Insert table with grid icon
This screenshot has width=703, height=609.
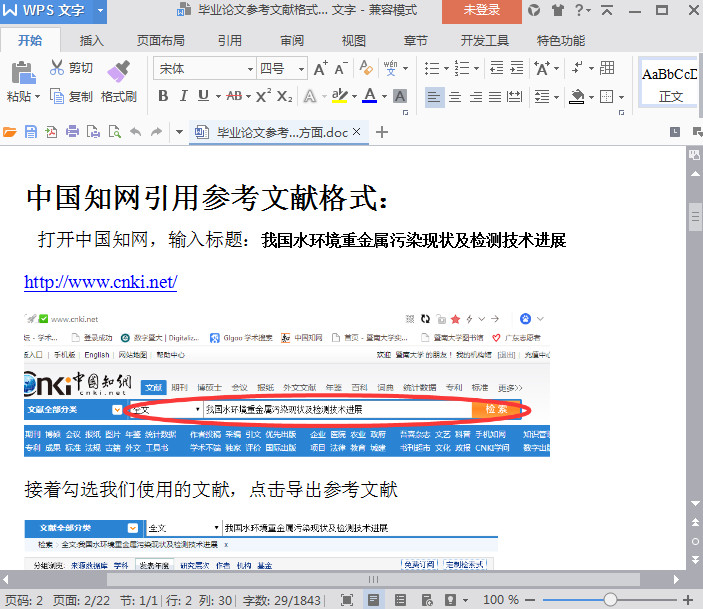click(x=607, y=68)
